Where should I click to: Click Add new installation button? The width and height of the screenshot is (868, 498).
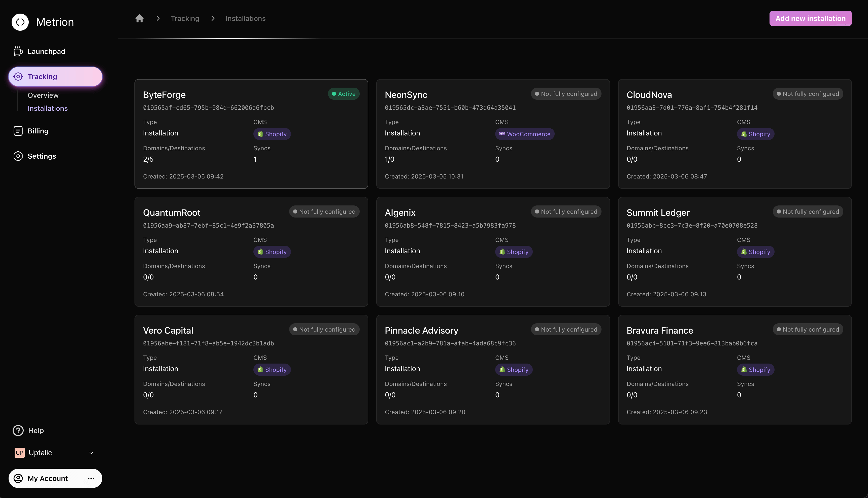pos(810,18)
